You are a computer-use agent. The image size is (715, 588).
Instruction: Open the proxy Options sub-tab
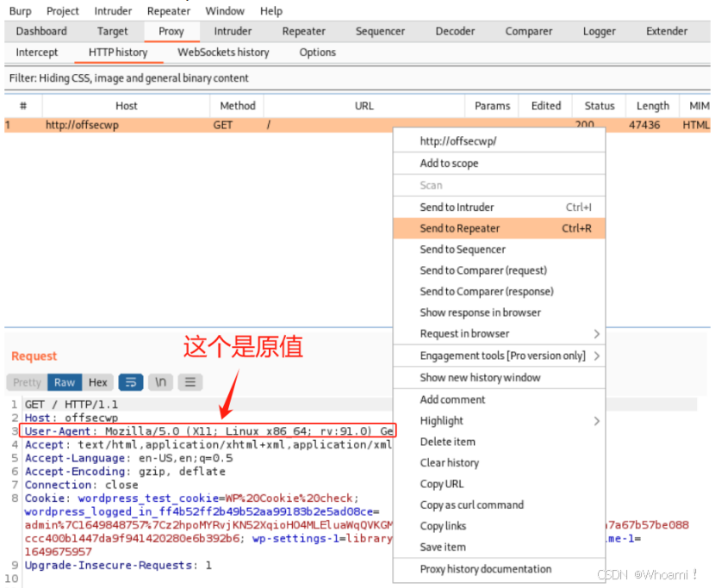point(317,53)
